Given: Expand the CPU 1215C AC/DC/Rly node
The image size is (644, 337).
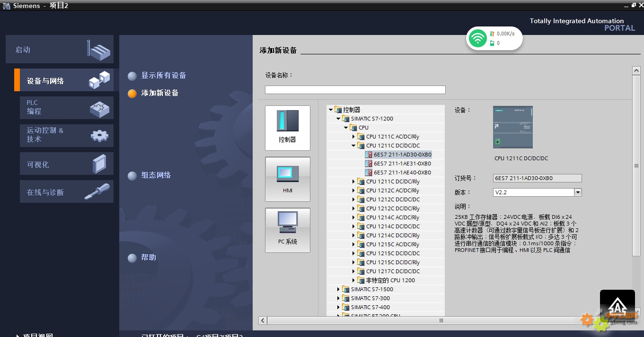Looking at the screenshot, I should point(353,244).
